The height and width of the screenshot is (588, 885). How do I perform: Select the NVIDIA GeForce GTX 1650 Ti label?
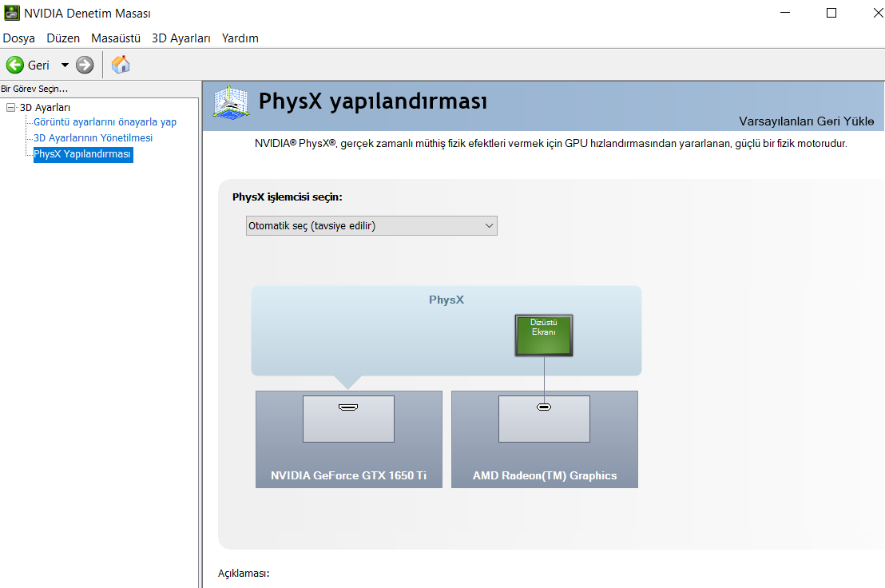click(348, 475)
